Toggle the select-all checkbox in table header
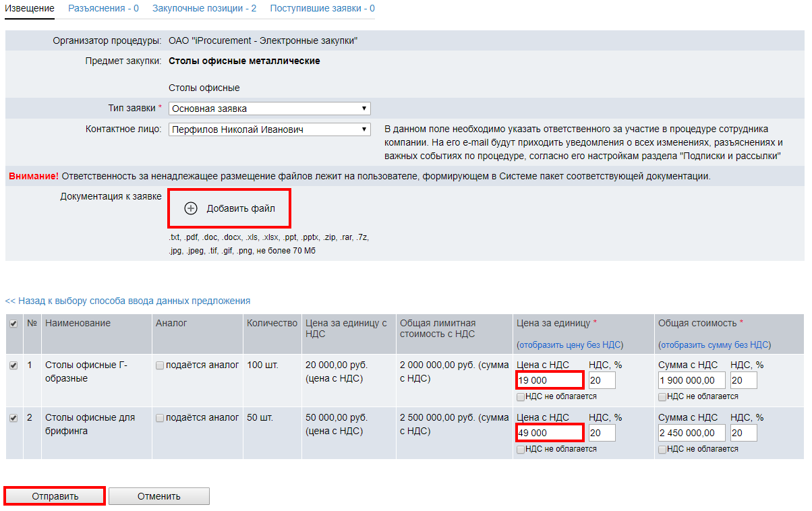812x511 pixels. click(14, 324)
